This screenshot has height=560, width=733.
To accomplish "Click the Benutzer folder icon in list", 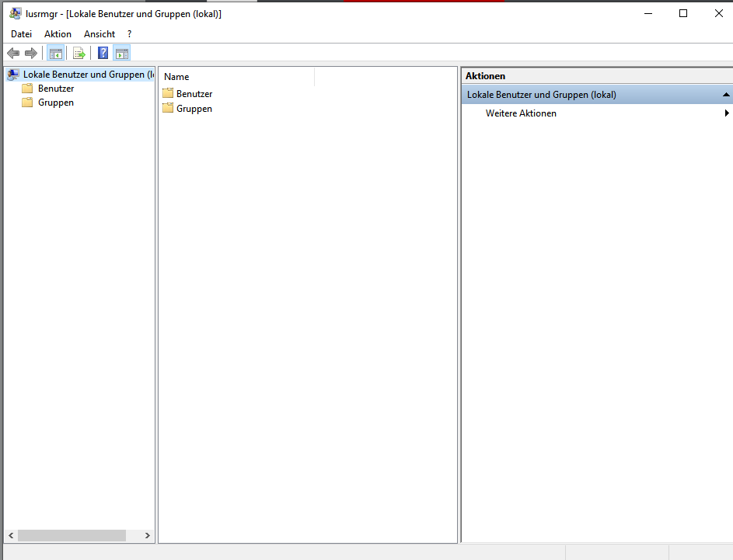I will 168,93.
